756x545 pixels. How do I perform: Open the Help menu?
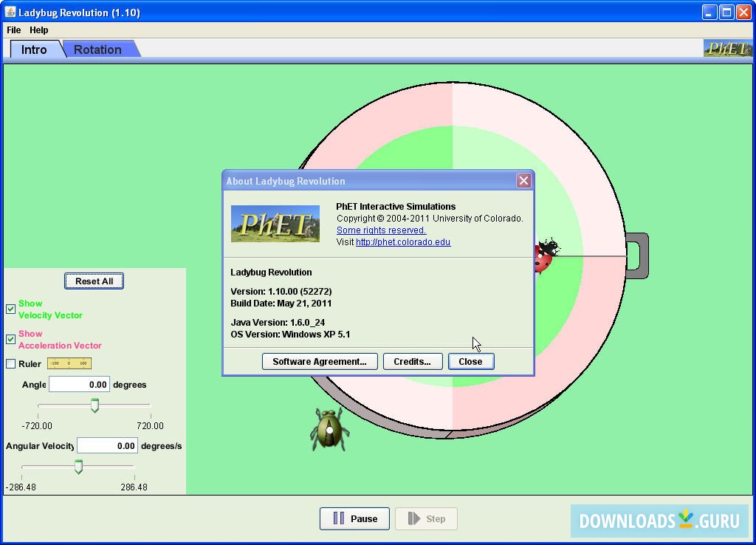[x=38, y=30]
